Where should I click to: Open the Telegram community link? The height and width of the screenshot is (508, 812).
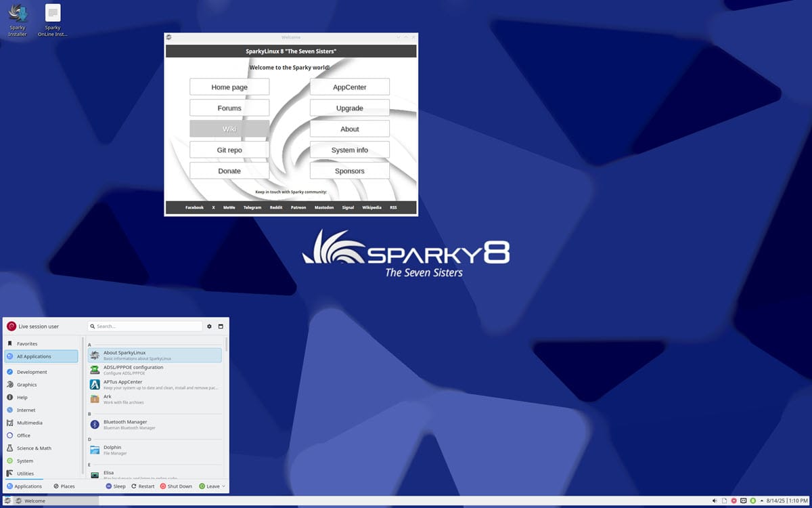pyautogui.click(x=252, y=207)
